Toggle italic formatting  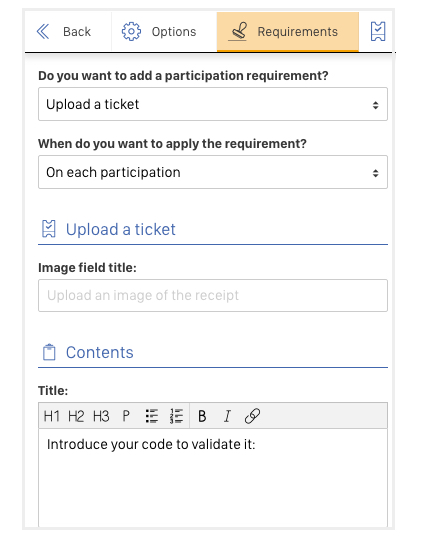(227, 416)
